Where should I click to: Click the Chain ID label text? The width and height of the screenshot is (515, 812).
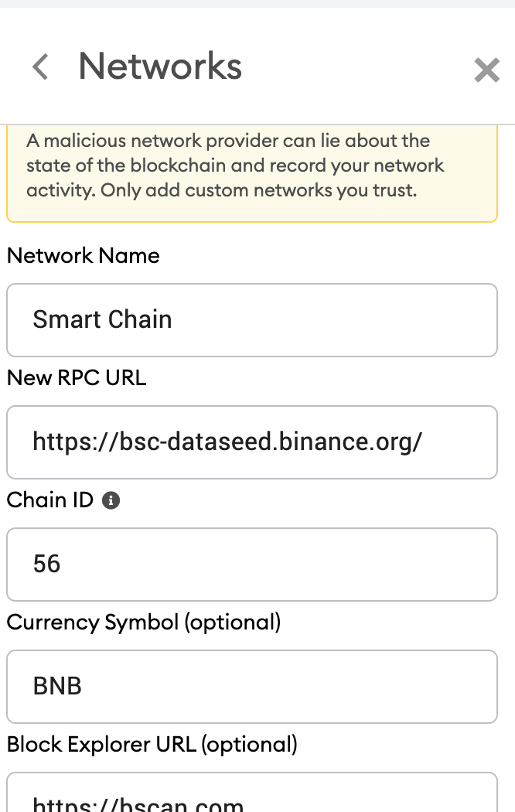[x=50, y=500]
